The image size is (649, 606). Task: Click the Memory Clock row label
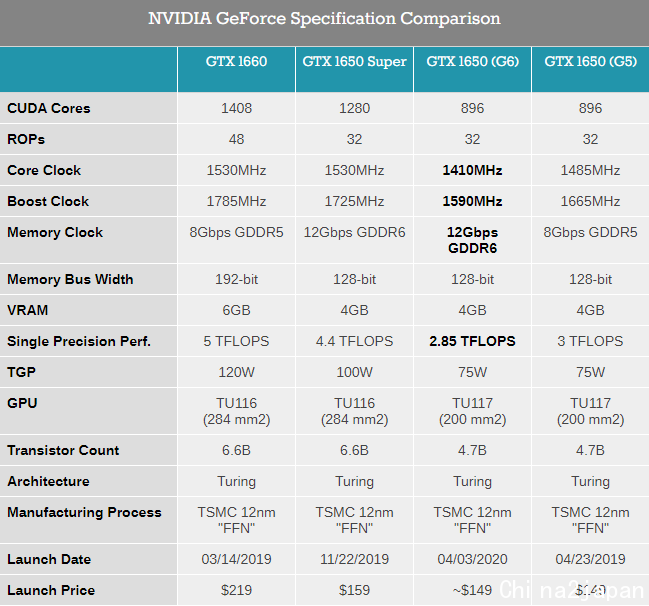click(55, 232)
